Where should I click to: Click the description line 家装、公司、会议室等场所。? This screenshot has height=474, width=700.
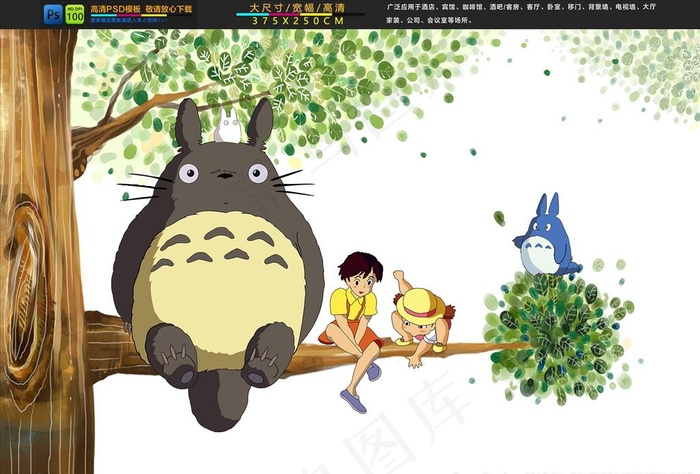tap(429, 20)
